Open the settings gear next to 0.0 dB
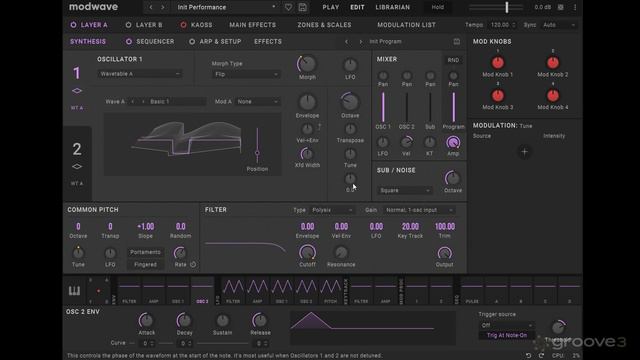This screenshot has width=640, height=360. click(561, 7)
